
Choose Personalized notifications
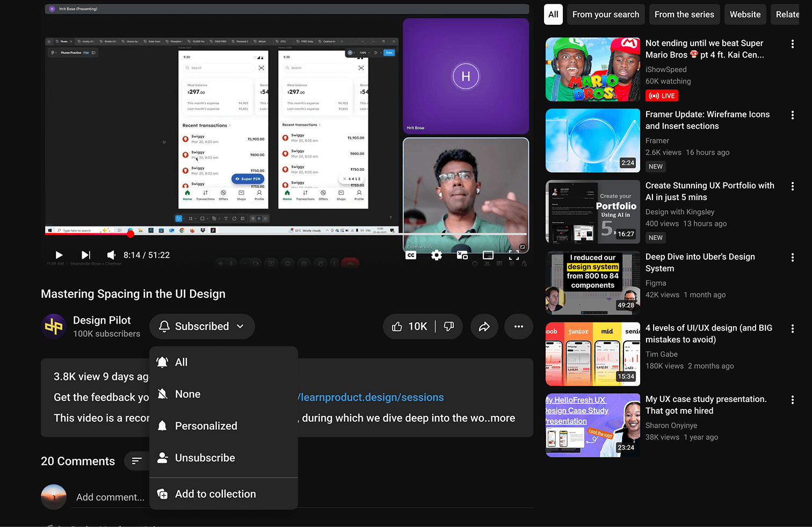coord(223,426)
